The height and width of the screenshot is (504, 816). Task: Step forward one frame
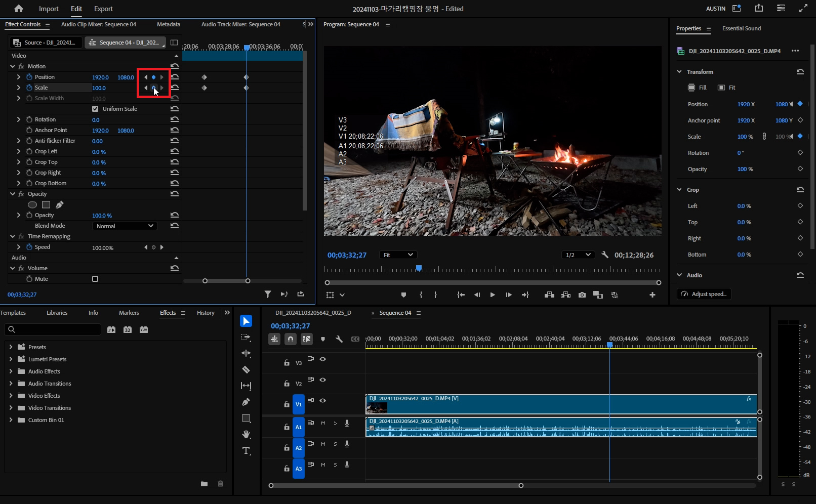tap(509, 295)
